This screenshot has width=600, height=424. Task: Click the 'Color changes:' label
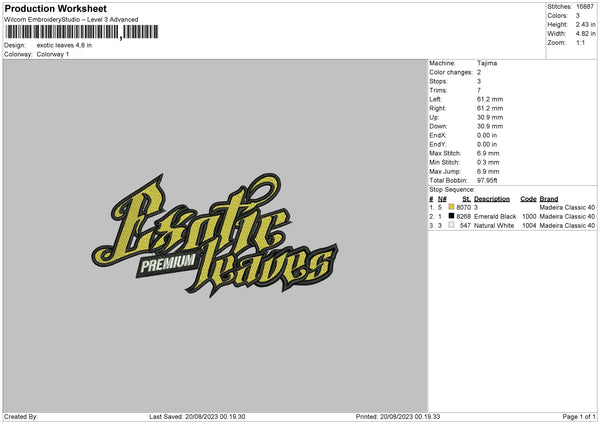(451, 72)
